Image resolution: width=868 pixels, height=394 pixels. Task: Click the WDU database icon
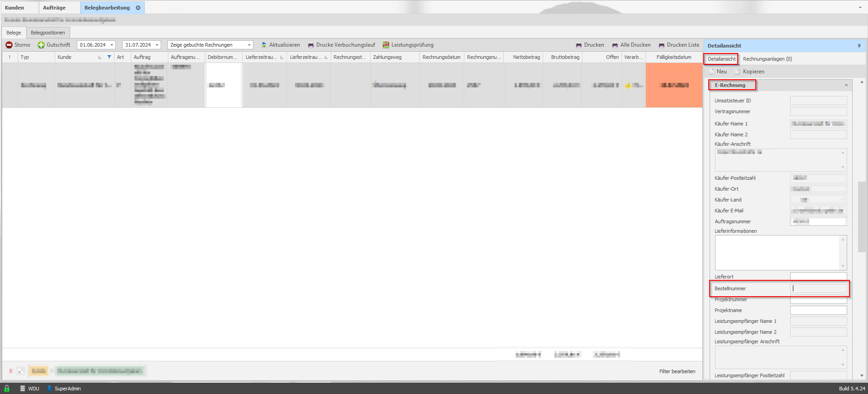click(x=23, y=389)
